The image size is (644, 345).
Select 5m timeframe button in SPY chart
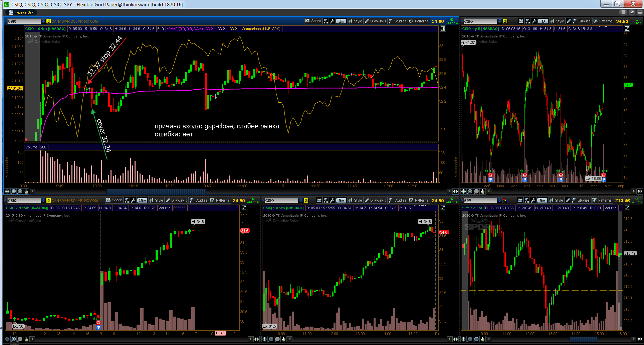pyautogui.click(x=542, y=200)
